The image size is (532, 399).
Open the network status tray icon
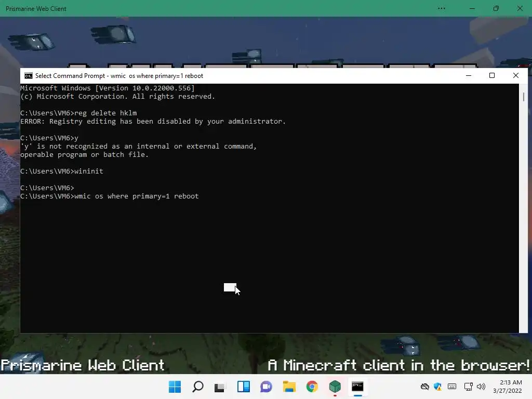tap(468, 387)
